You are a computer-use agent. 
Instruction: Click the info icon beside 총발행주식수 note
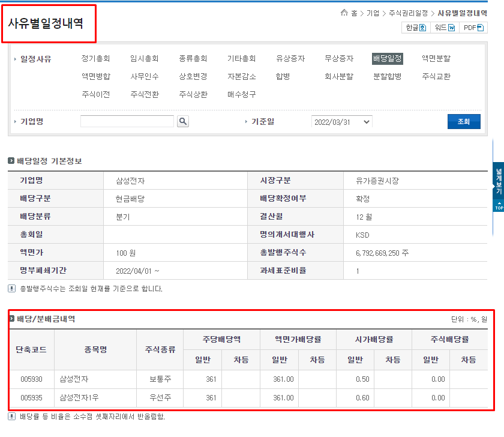(x=11, y=289)
